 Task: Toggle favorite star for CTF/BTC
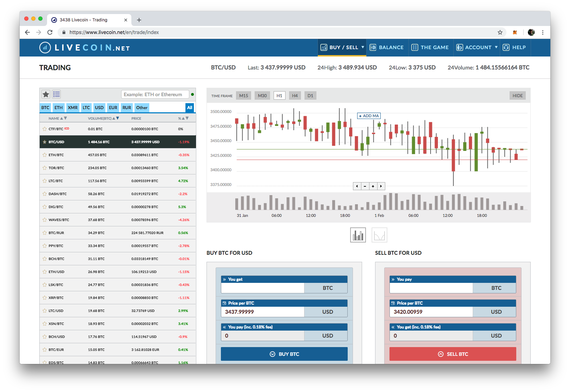pos(45,129)
